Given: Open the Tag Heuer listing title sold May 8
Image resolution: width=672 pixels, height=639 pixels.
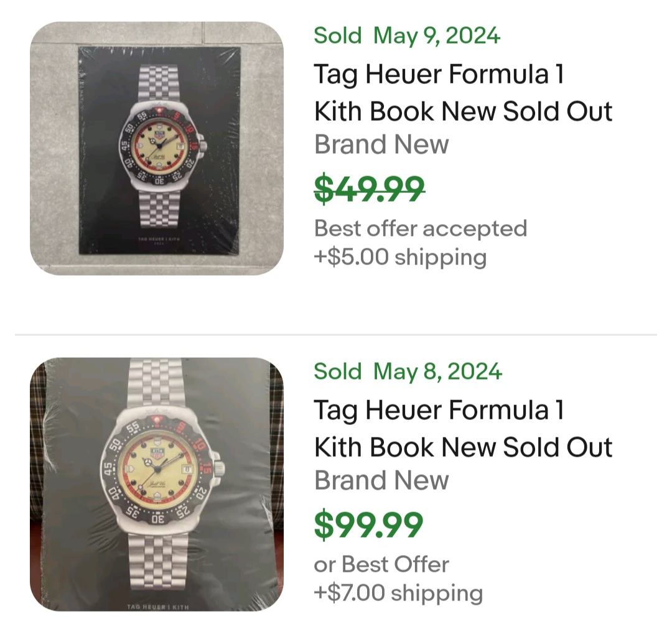Looking at the screenshot, I should (463, 429).
